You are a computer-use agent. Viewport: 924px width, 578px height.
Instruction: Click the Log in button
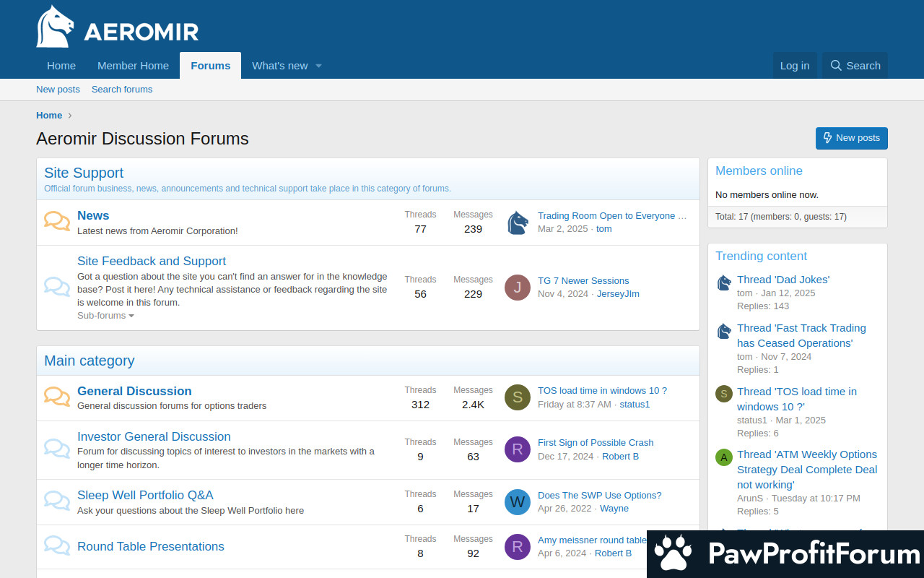(795, 66)
